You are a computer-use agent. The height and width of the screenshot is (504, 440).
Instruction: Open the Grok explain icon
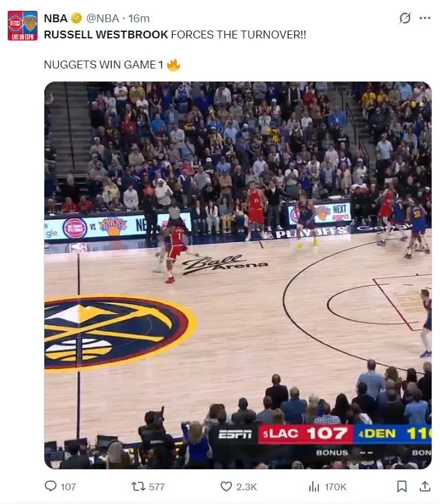click(x=405, y=18)
